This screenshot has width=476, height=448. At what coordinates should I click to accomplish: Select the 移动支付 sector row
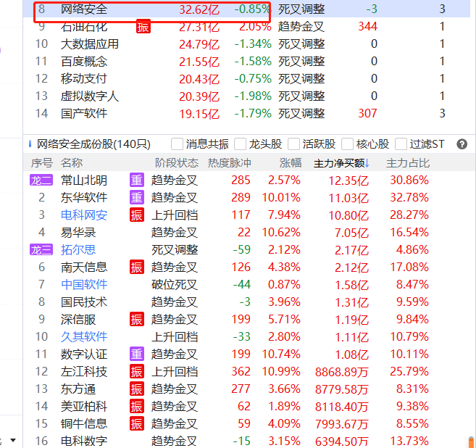(x=246, y=79)
